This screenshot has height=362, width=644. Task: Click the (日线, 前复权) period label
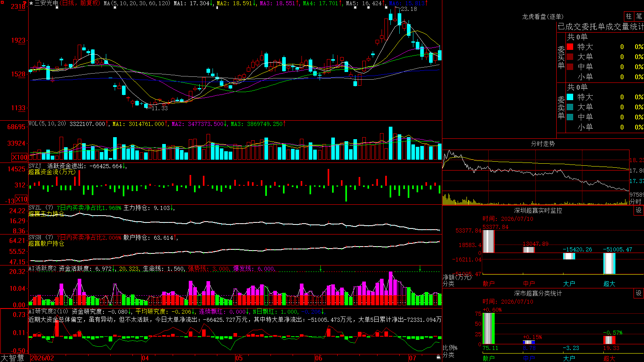(80, 3)
